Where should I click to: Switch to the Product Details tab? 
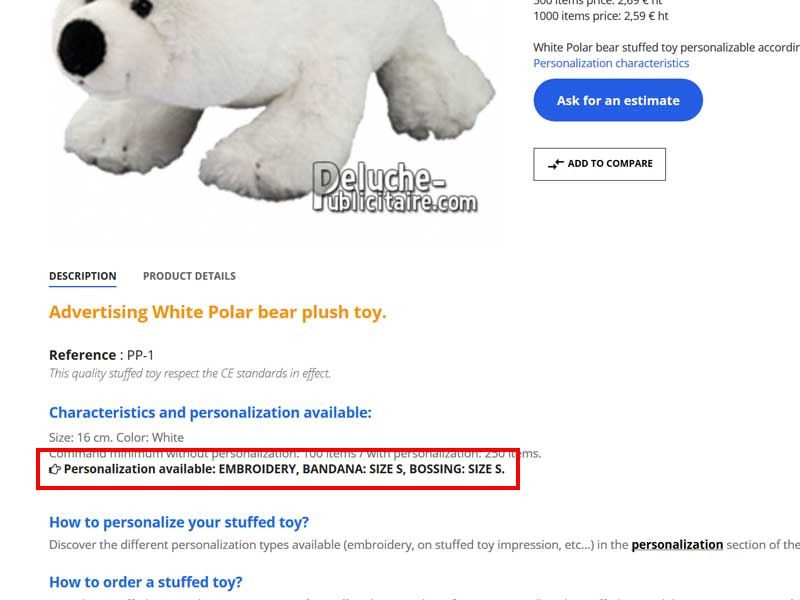click(x=189, y=276)
